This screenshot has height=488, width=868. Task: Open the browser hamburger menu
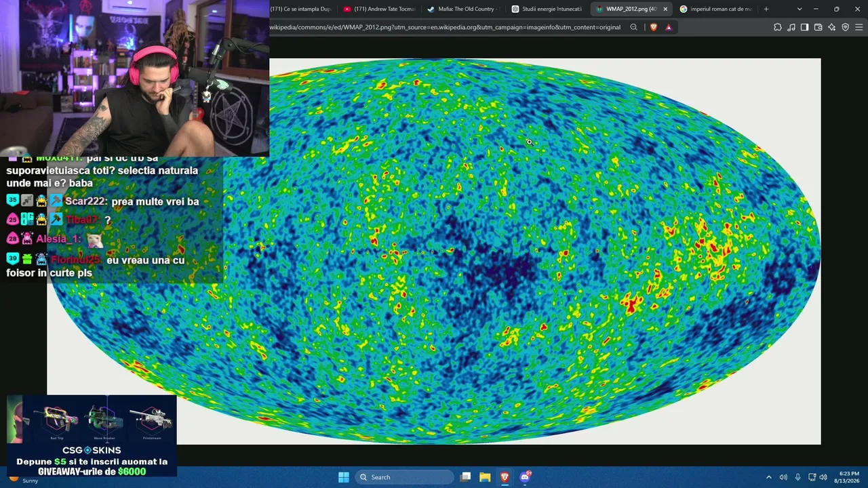(859, 27)
